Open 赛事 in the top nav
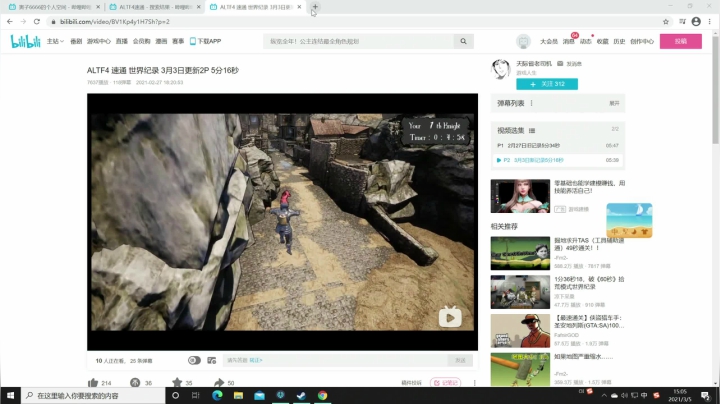The height and width of the screenshot is (404, 720). (x=178, y=41)
